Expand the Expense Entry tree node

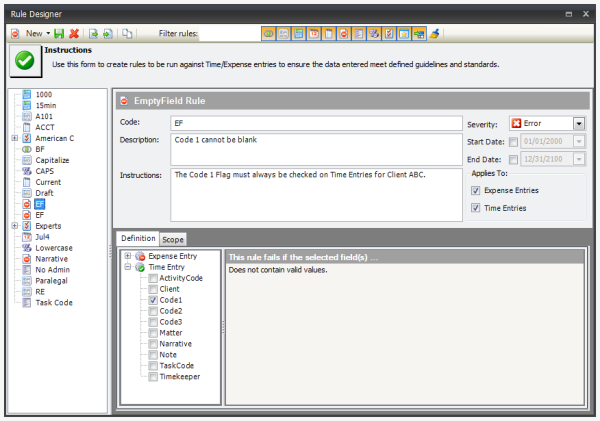pyautogui.click(x=127, y=257)
